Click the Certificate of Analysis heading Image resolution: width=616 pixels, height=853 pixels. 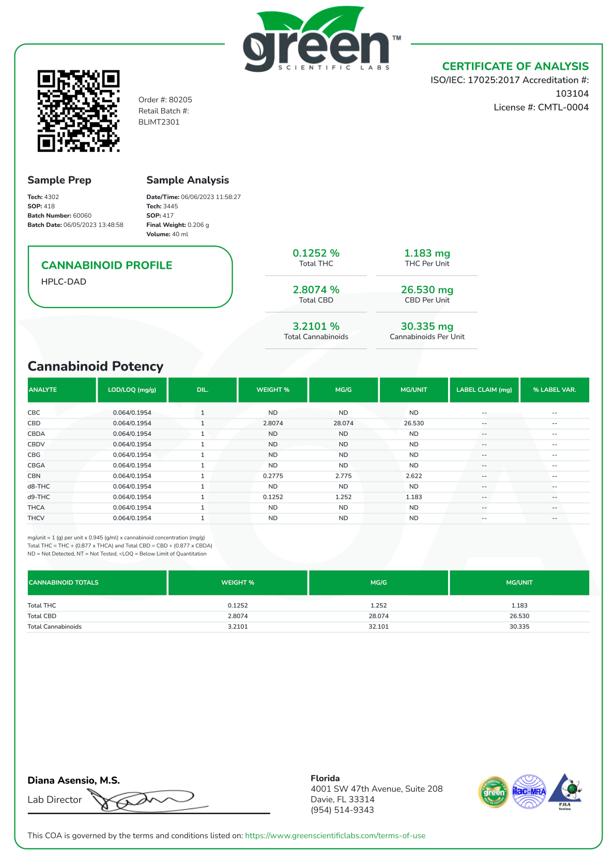(x=515, y=66)
